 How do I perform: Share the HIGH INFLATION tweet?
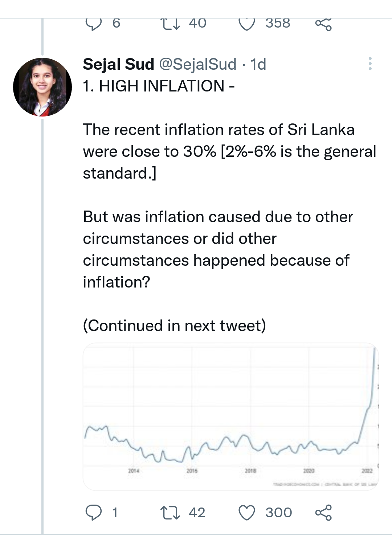[323, 513]
